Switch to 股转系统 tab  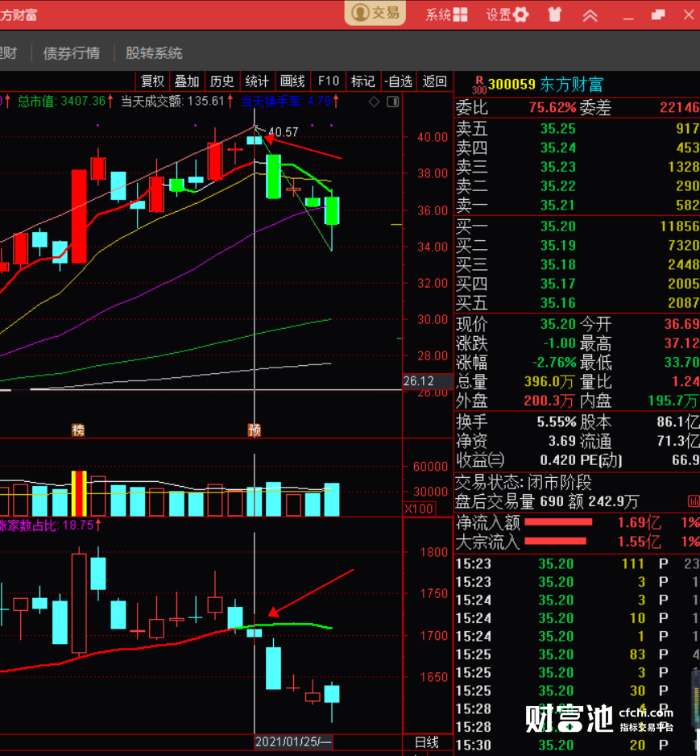click(154, 53)
